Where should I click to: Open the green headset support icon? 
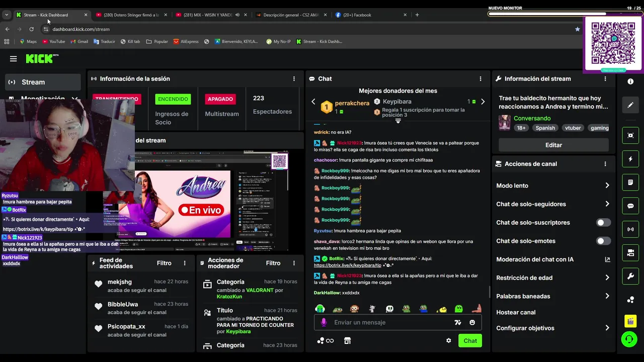(629, 339)
